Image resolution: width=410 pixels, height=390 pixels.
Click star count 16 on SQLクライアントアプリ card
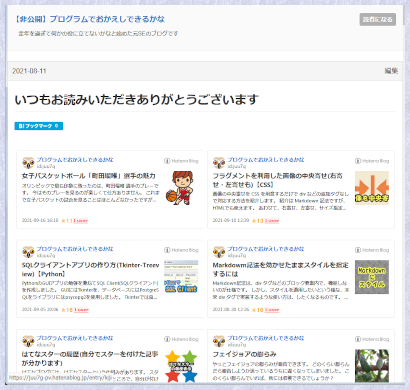(x=67, y=310)
